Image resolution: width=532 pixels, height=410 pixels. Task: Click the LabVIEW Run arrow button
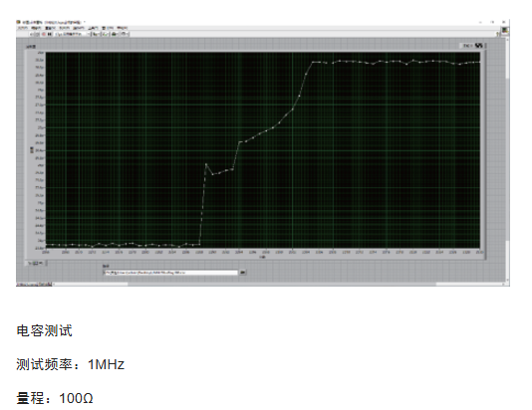pos(31,34)
